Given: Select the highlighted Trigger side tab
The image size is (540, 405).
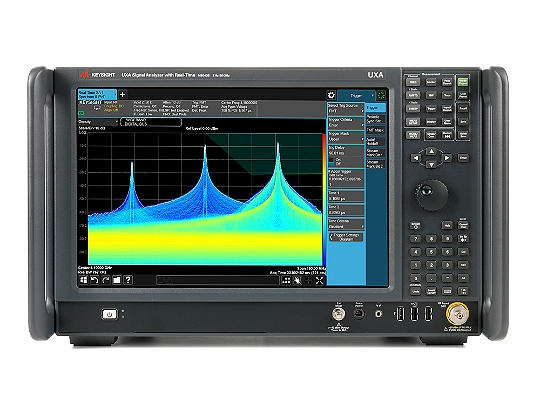Looking at the screenshot, I should click(375, 108).
